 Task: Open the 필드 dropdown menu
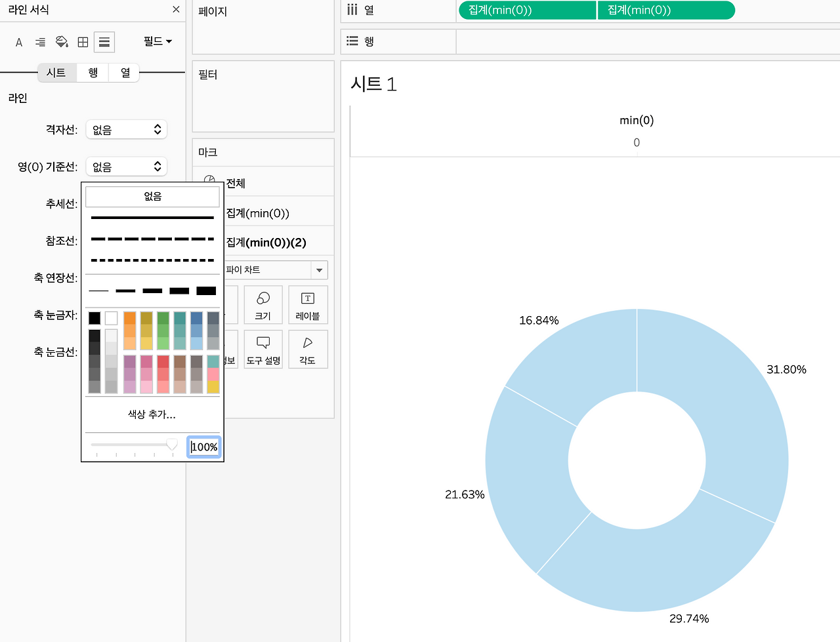coord(158,41)
